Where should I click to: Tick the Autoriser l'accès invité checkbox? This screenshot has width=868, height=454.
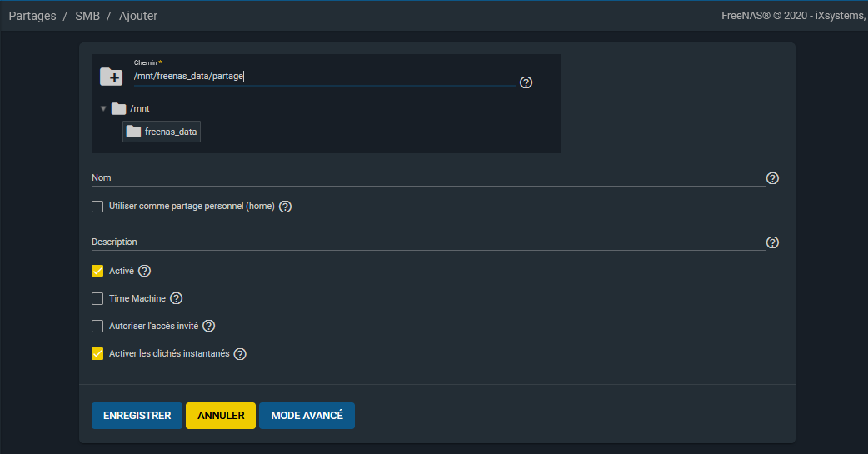coord(97,326)
